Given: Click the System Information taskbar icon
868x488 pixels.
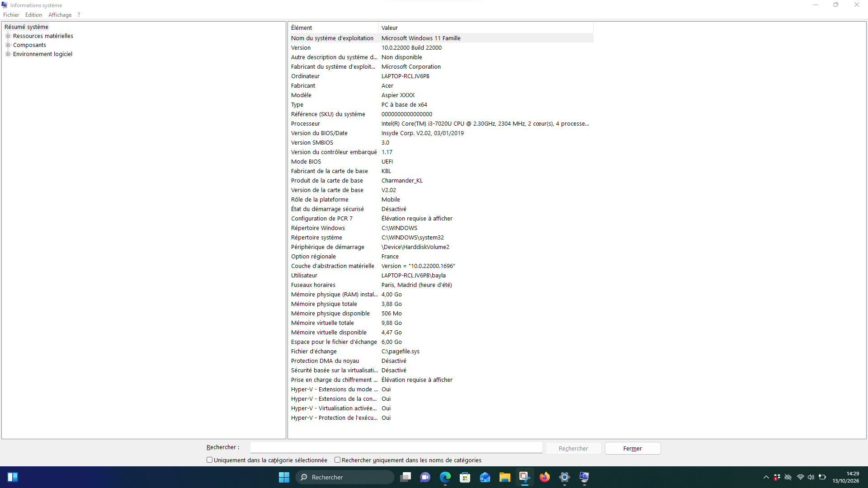Looking at the screenshot, I should tap(584, 477).
